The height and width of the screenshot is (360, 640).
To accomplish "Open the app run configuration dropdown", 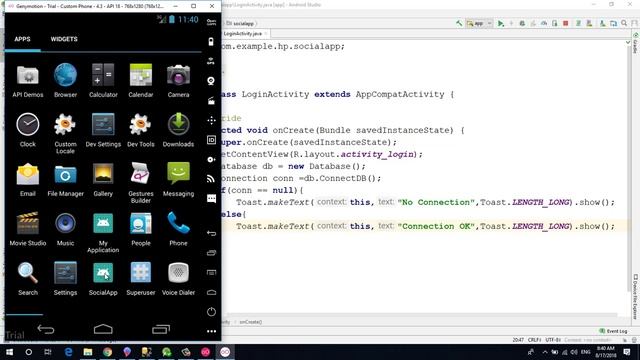I will pos(479,23).
